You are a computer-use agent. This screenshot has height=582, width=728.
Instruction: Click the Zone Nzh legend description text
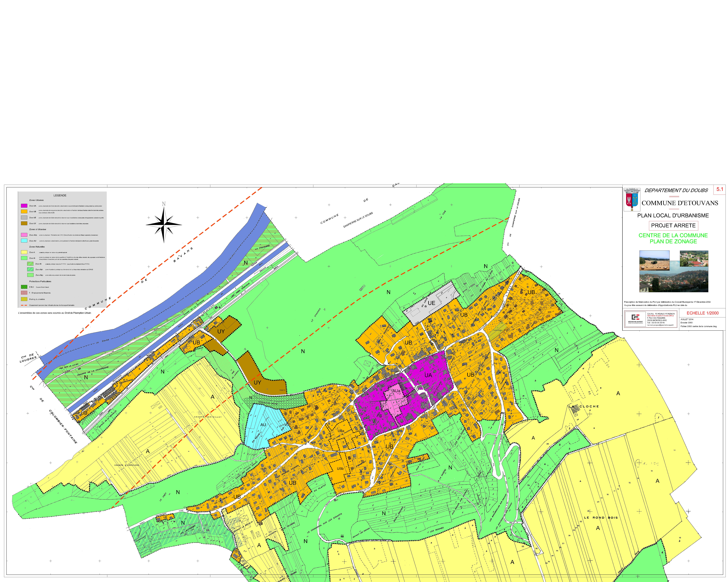coord(69,270)
